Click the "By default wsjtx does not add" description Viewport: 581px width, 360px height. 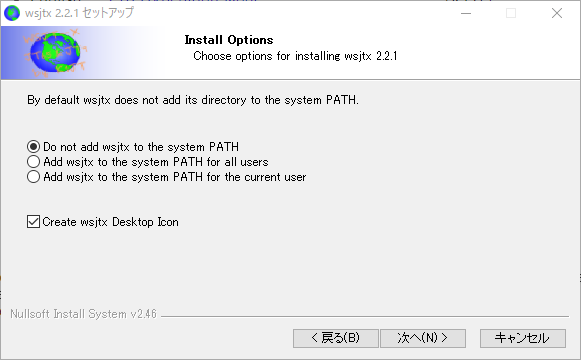pos(193,100)
